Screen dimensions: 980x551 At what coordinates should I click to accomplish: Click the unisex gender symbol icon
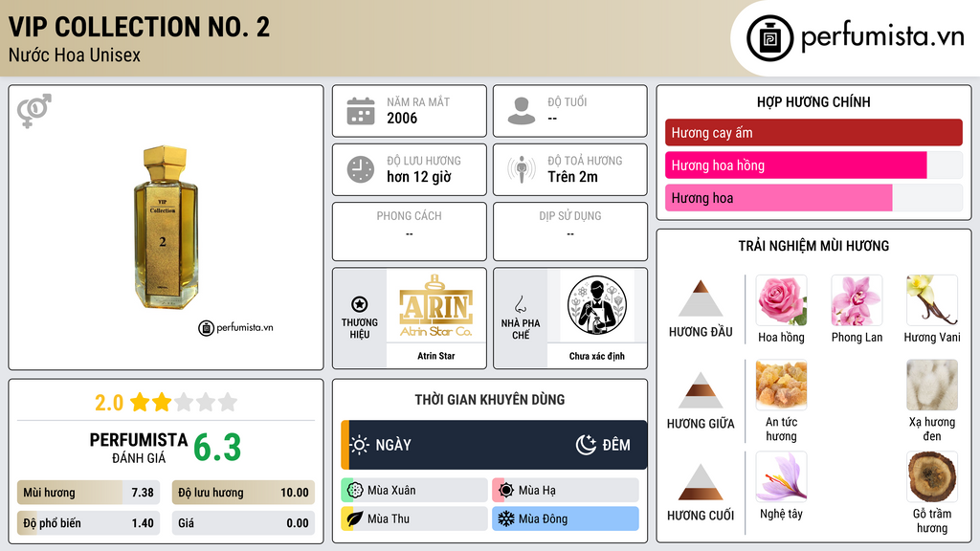[x=34, y=111]
